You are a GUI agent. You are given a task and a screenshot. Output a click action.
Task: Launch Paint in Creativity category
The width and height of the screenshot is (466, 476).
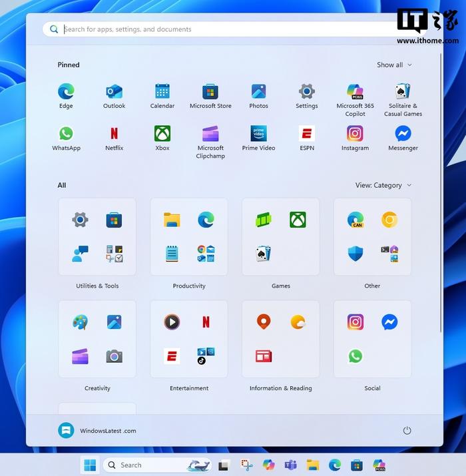(x=80, y=322)
